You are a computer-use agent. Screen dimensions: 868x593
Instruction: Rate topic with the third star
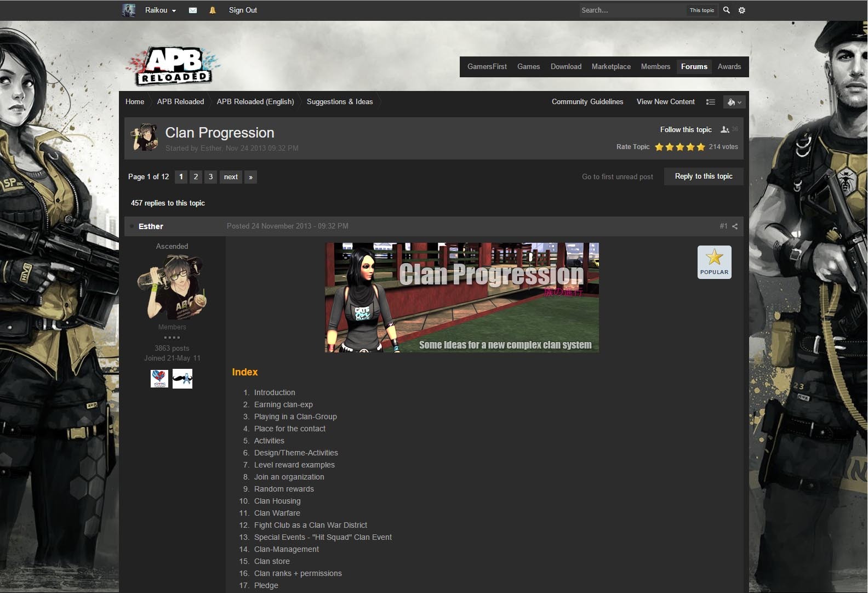680,147
